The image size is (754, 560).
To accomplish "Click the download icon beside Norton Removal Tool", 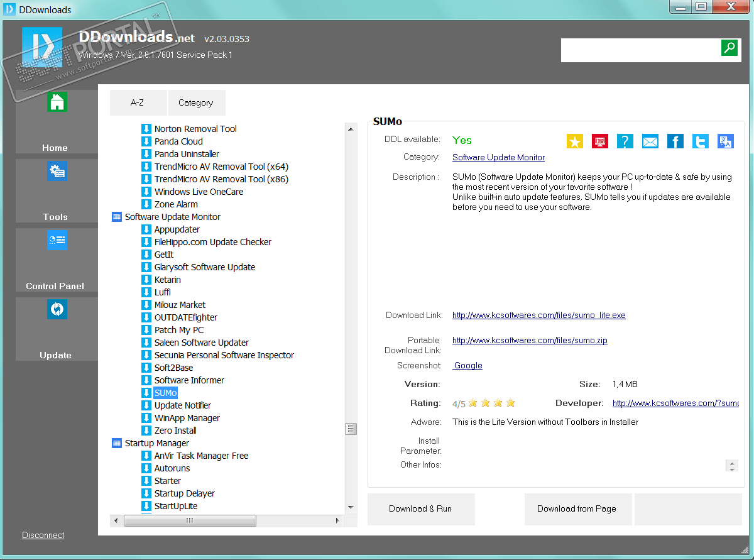I will pos(146,129).
